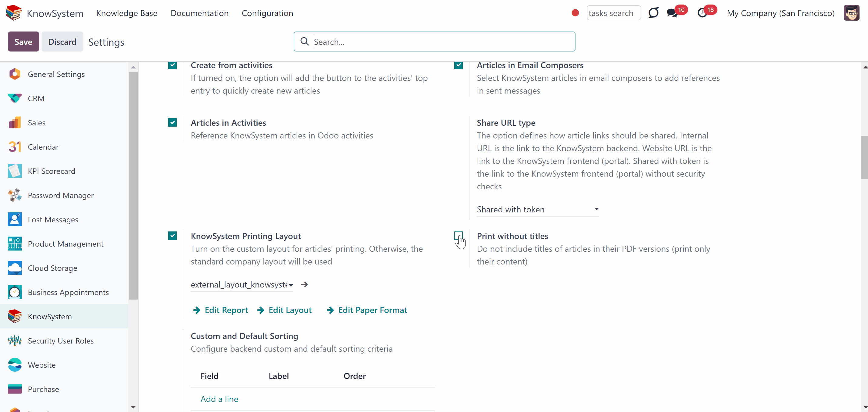
Task: Discard the settings changes
Action: pos(62,42)
